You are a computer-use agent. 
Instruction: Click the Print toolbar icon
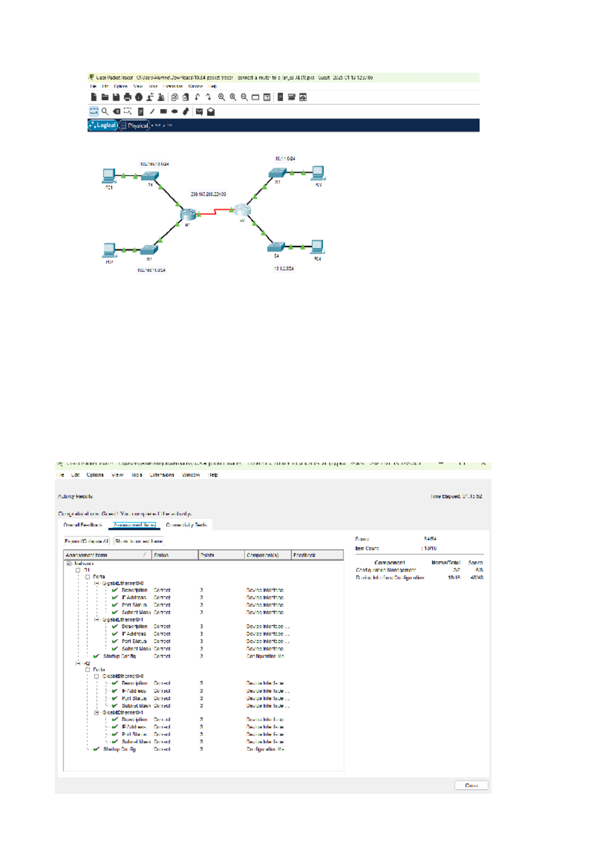pyautogui.click(x=127, y=97)
